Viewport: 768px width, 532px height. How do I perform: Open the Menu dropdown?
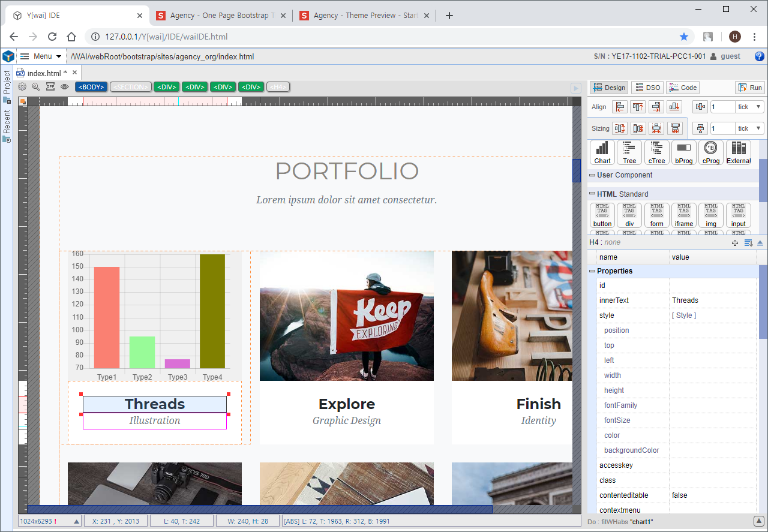[41, 56]
